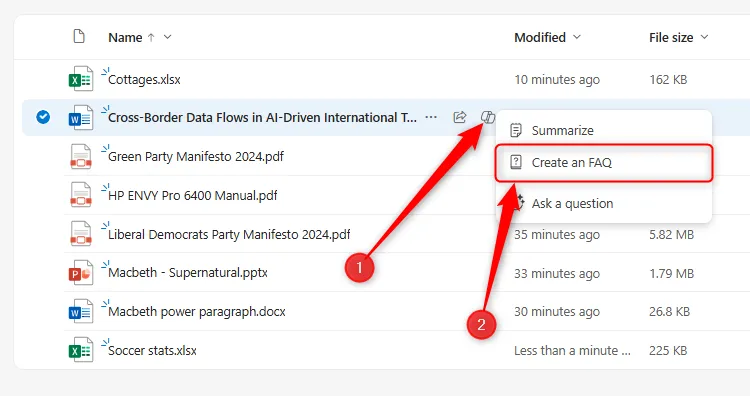The height and width of the screenshot is (396, 750).
Task: Click the PowerPoint icon for Macbeth - Supernatural
Action: pos(80,273)
